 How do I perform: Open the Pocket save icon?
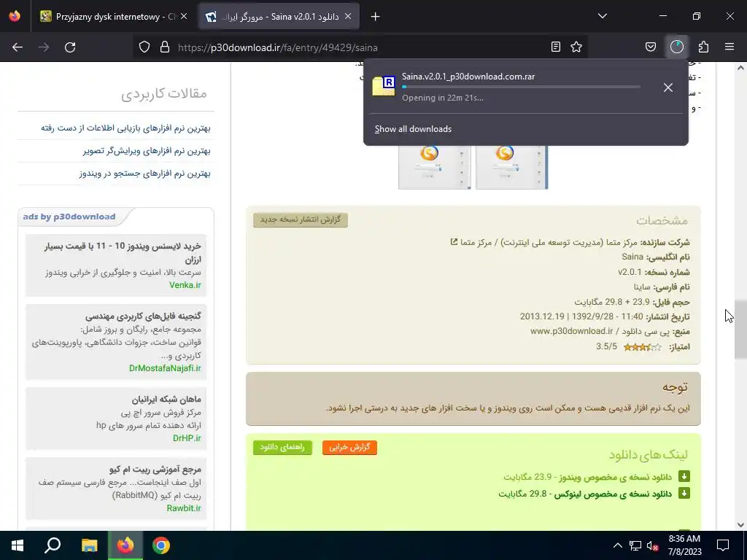click(650, 47)
